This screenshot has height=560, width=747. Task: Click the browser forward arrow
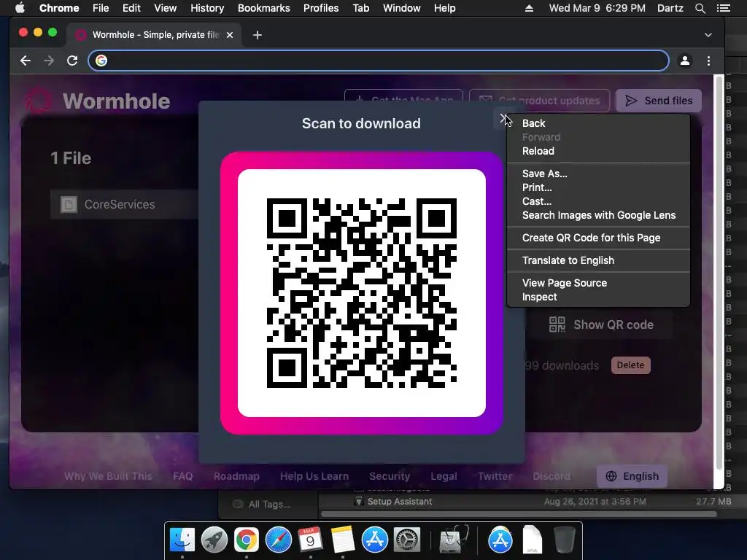tap(49, 61)
